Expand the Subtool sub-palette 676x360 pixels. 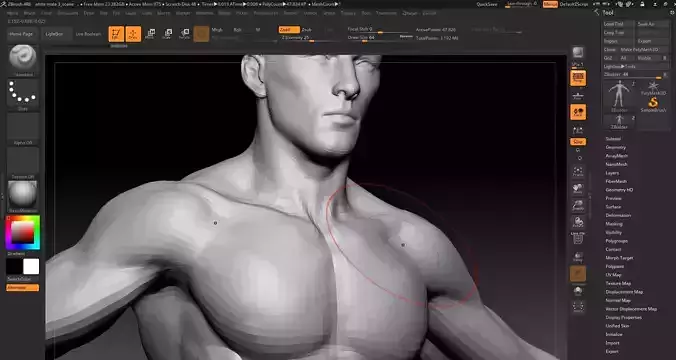613,139
